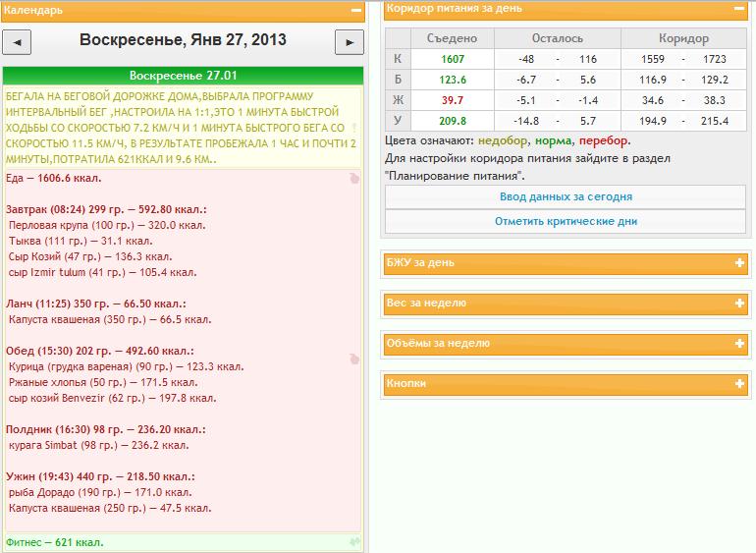Select the Полдник (16:30) meal header
The height and width of the screenshot is (553, 756).
(106, 429)
